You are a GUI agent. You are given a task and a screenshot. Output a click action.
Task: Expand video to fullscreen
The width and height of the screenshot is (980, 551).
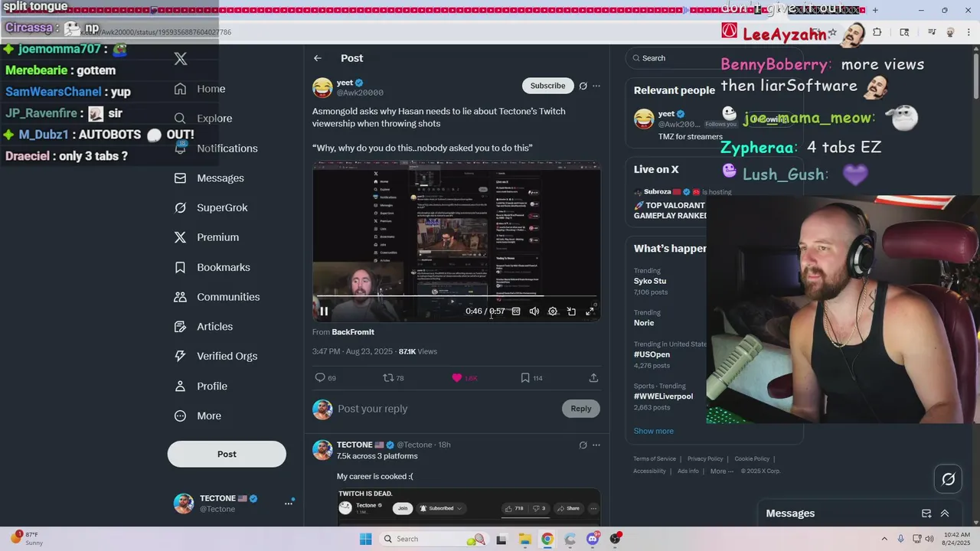click(590, 311)
